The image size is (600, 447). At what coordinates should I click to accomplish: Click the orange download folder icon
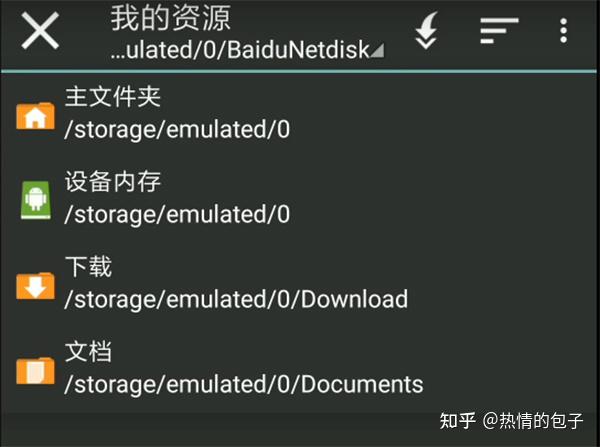[35, 286]
